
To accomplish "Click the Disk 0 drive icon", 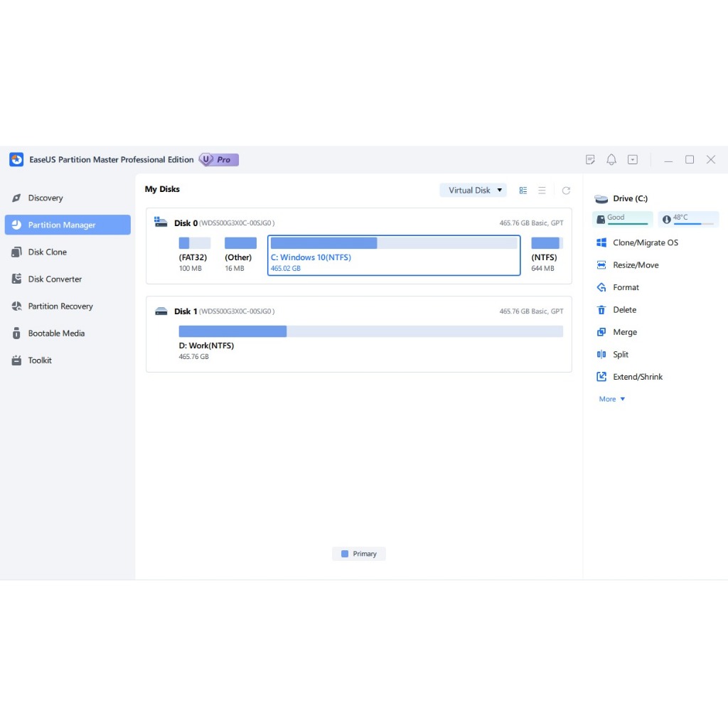I will pos(161,222).
